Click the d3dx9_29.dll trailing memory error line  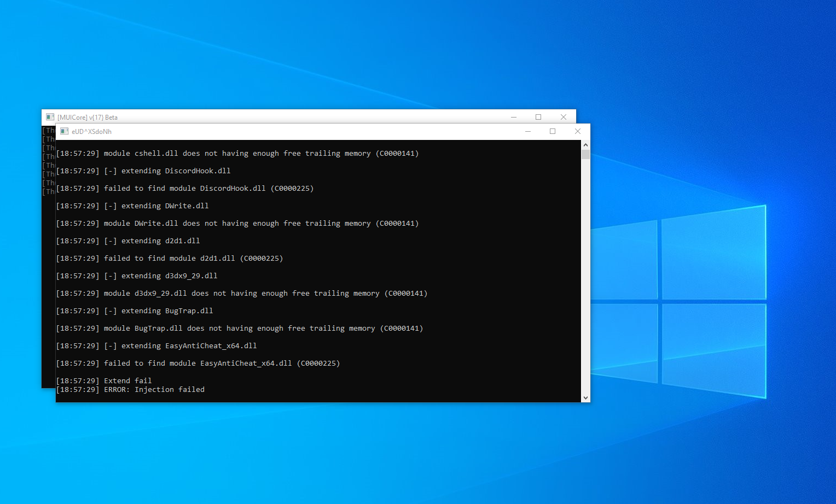pyautogui.click(x=242, y=294)
